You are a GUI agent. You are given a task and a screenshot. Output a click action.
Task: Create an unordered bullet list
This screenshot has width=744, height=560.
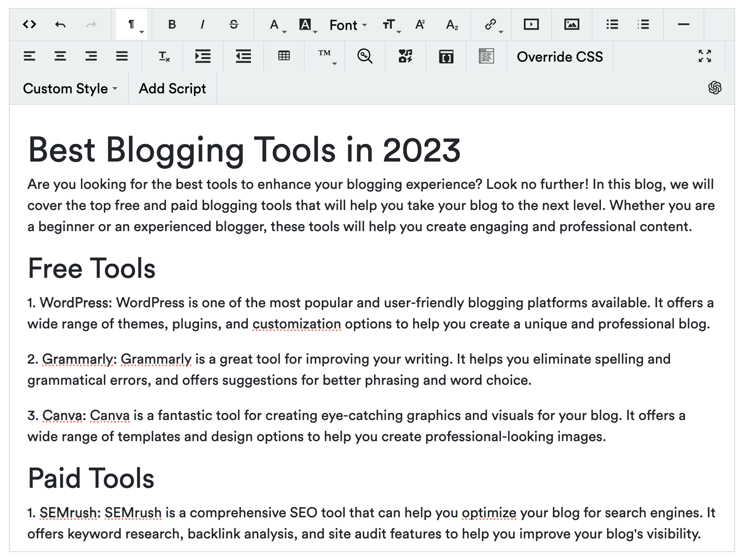click(612, 25)
